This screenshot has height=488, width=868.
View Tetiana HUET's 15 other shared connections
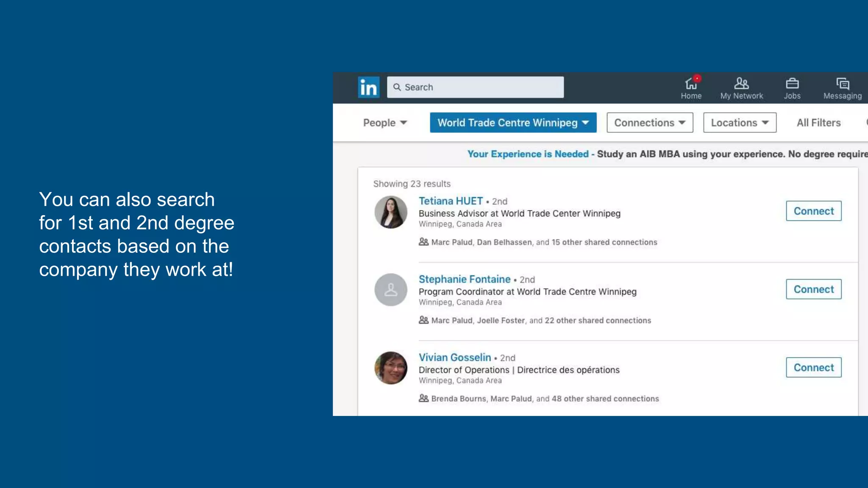coord(604,242)
